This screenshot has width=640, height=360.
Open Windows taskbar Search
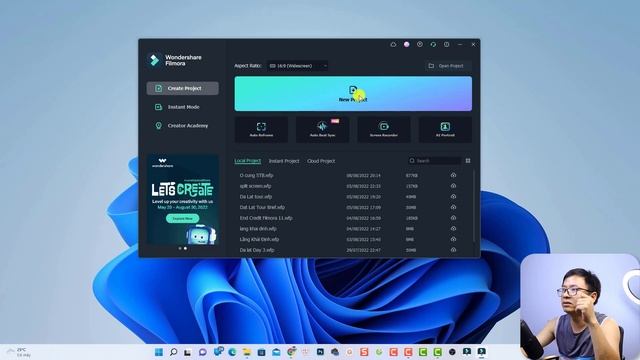click(173, 352)
